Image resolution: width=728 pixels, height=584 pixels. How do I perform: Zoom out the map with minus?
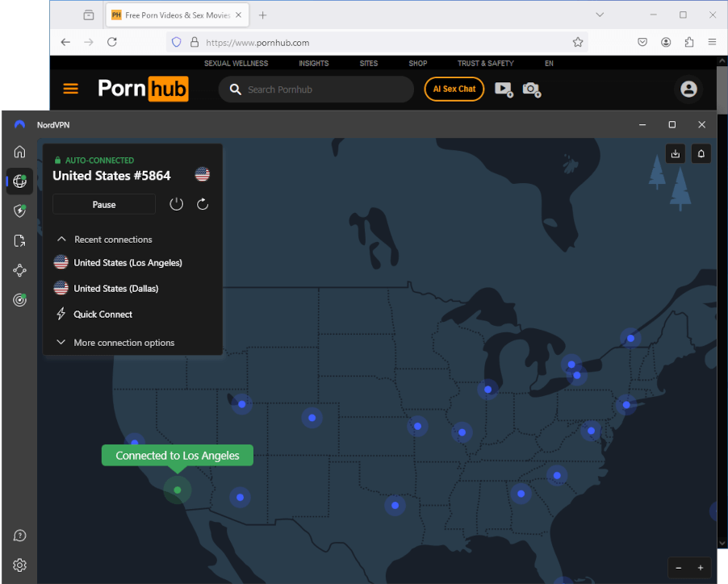click(678, 568)
